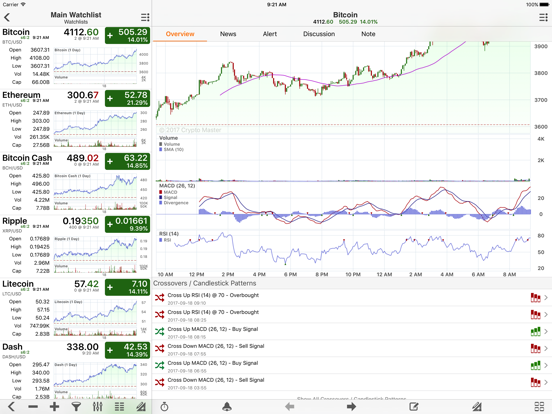Viewport: 552px width, 414px height.
Task: Tap the RSI (14) indicator label
Action: tap(169, 234)
